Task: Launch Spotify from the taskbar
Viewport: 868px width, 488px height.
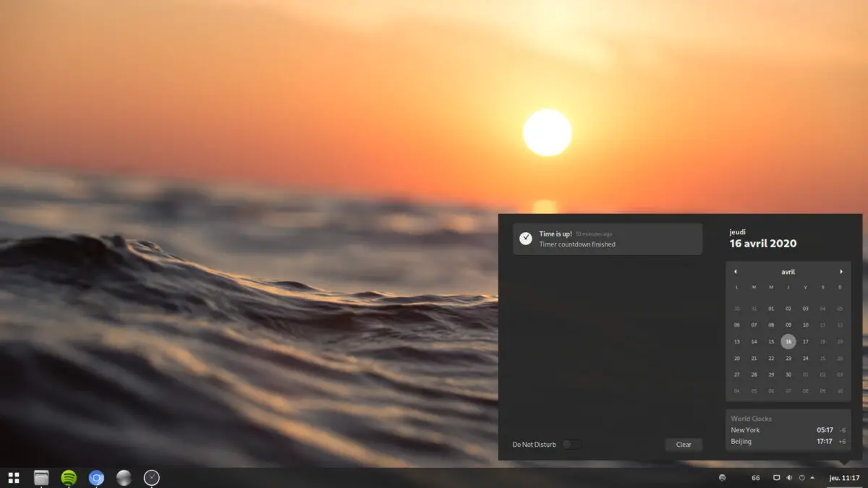Action: coord(69,477)
